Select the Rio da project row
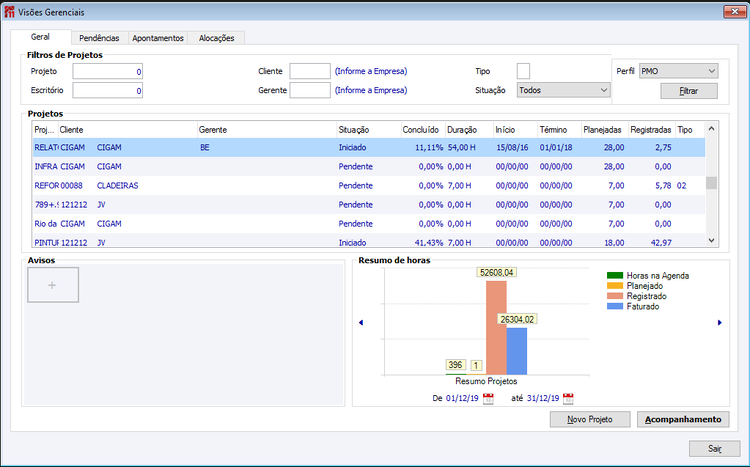Image resolution: width=750 pixels, height=467 pixels. 369,224
